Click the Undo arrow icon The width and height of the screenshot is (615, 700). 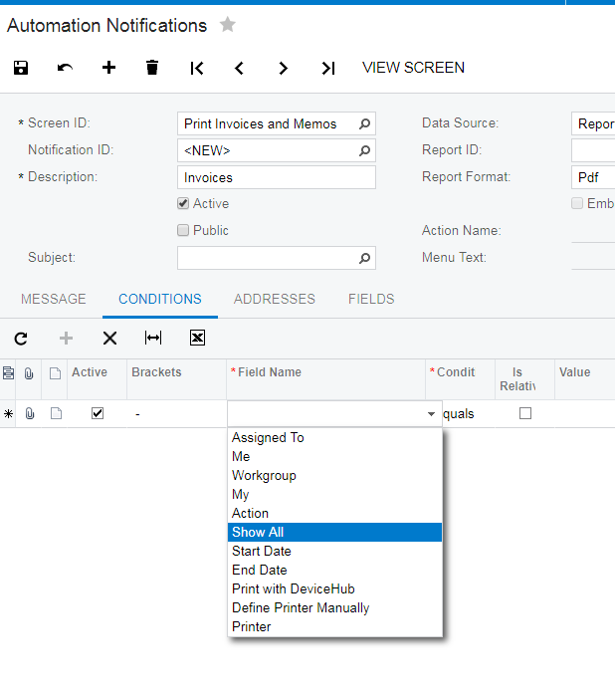pos(65,68)
